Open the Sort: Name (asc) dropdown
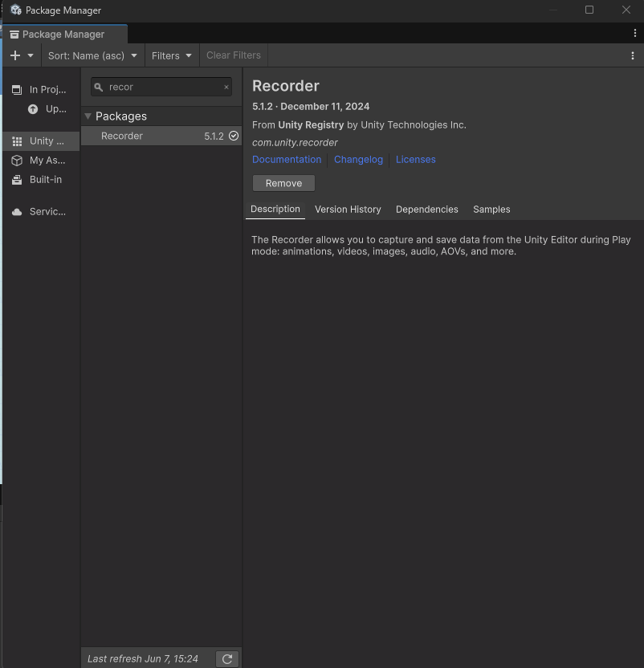The height and width of the screenshot is (668, 644). [92, 55]
